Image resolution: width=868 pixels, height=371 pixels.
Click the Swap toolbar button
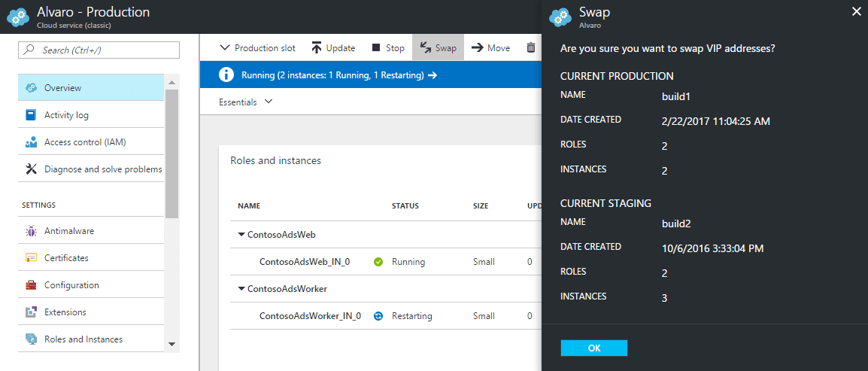click(x=438, y=48)
